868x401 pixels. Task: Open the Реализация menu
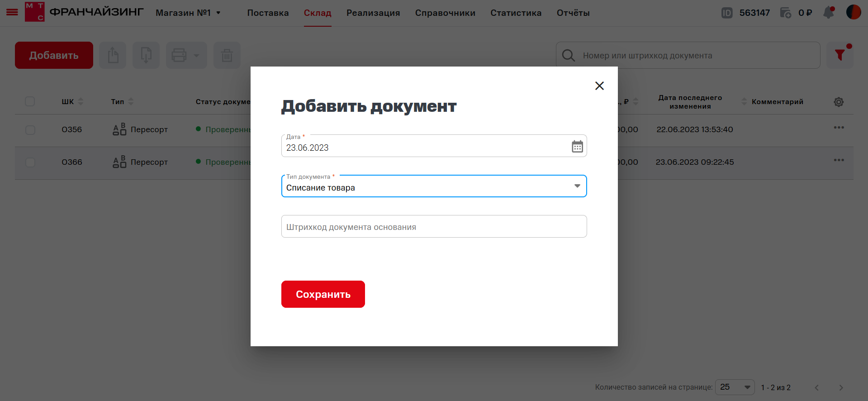coord(373,13)
